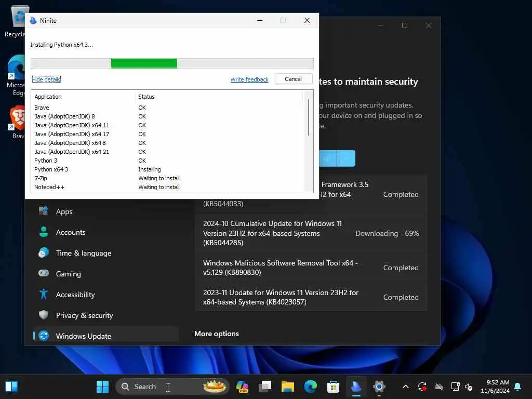Open Time & language settings
The image size is (532, 399).
[x=105, y=253]
